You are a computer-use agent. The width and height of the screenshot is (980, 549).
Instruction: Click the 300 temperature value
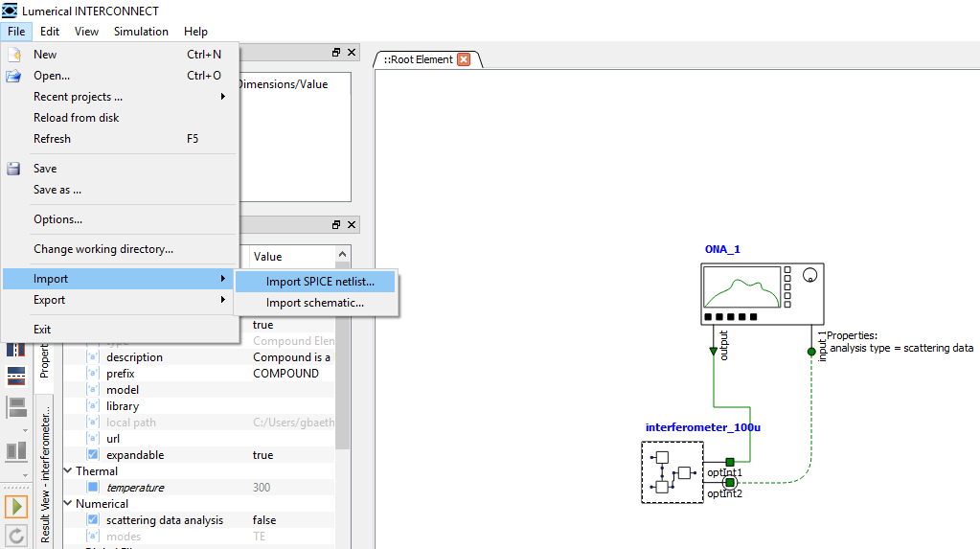(x=262, y=487)
